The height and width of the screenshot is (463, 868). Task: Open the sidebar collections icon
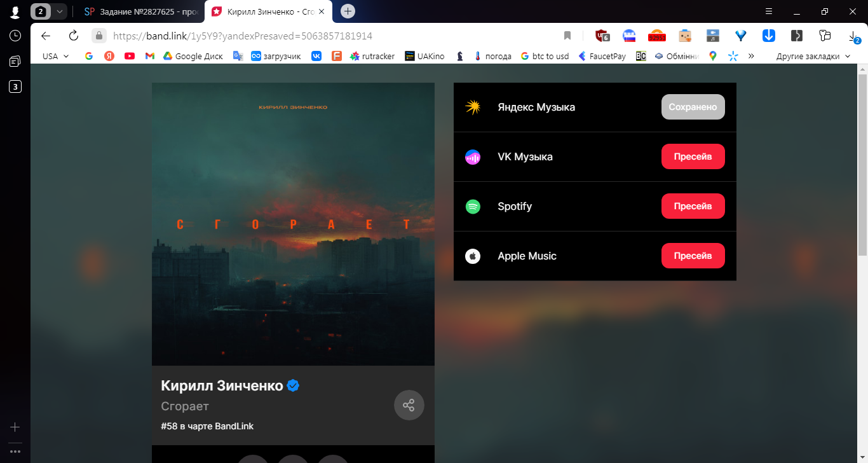[15, 61]
